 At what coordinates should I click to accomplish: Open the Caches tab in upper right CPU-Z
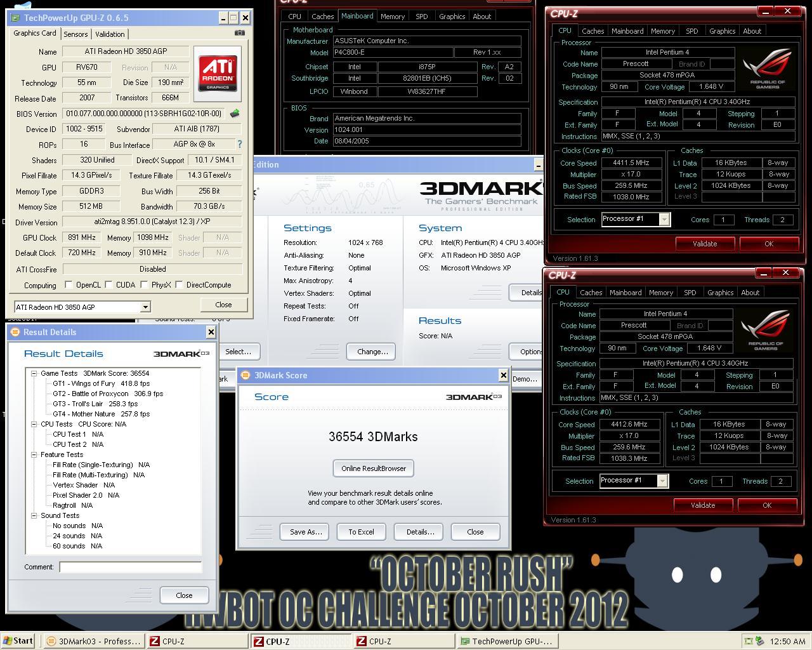[x=593, y=31]
